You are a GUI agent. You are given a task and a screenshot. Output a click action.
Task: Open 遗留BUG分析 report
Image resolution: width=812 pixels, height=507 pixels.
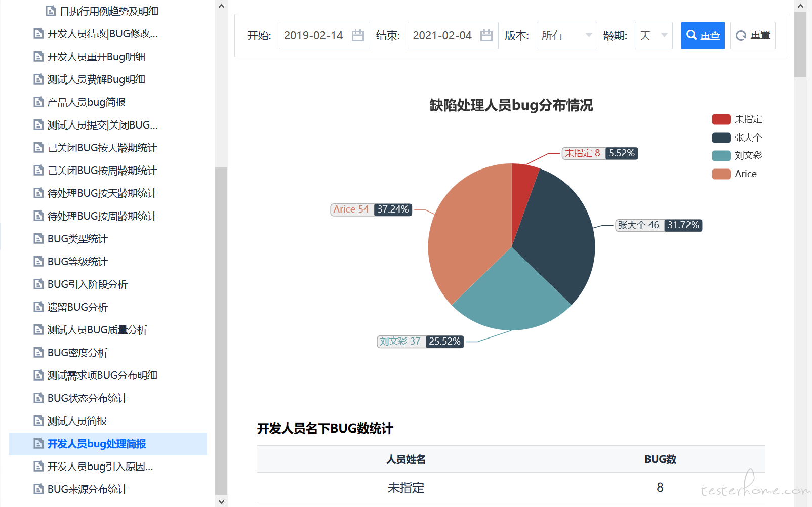[77, 307]
